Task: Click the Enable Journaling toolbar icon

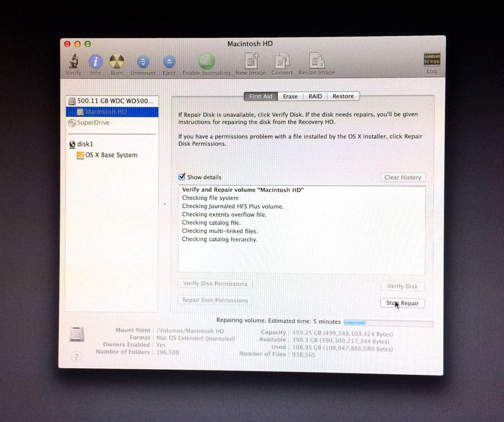Action: click(206, 61)
